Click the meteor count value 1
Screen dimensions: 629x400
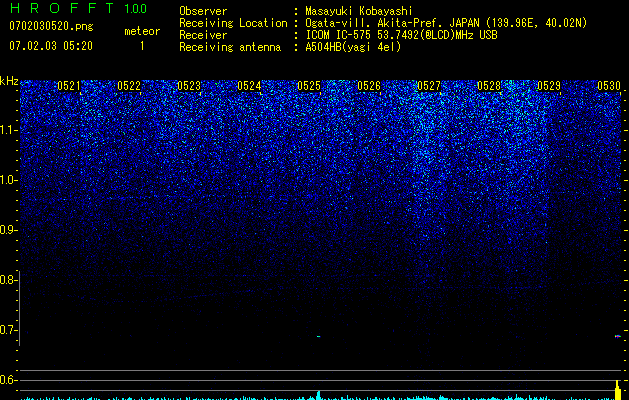coord(142,46)
